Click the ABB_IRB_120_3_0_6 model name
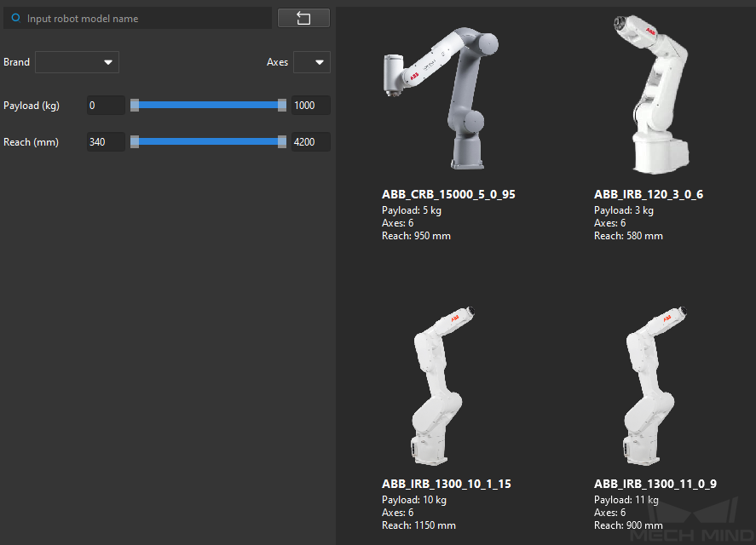Image resolution: width=756 pixels, height=545 pixels. tap(649, 194)
